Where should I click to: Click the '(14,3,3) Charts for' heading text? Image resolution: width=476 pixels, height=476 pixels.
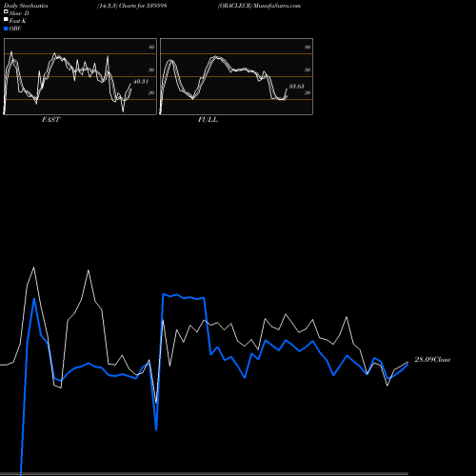click(x=121, y=6)
